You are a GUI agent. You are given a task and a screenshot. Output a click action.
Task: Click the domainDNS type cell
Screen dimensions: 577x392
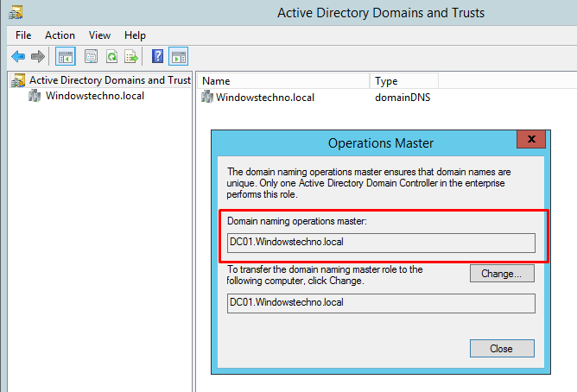coord(403,98)
